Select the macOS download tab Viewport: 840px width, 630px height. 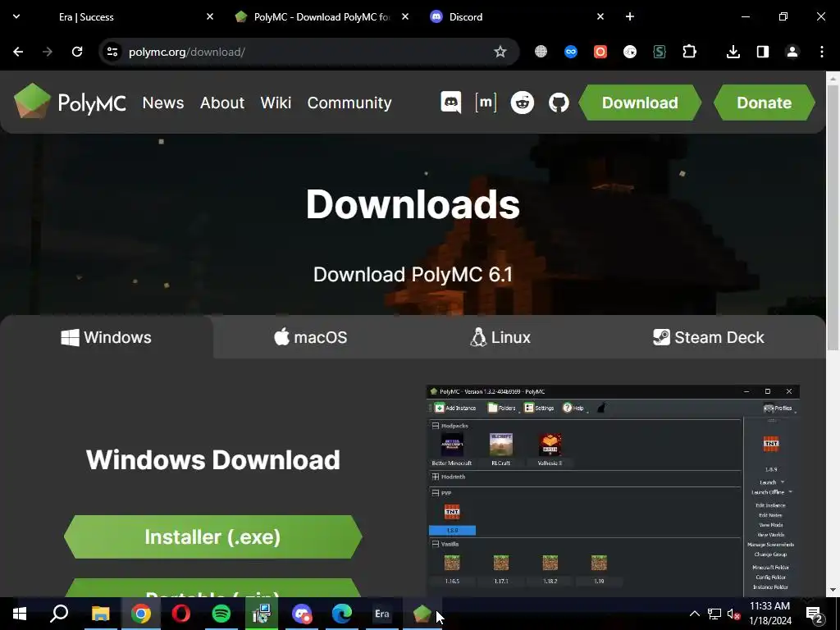tap(310, 337)
